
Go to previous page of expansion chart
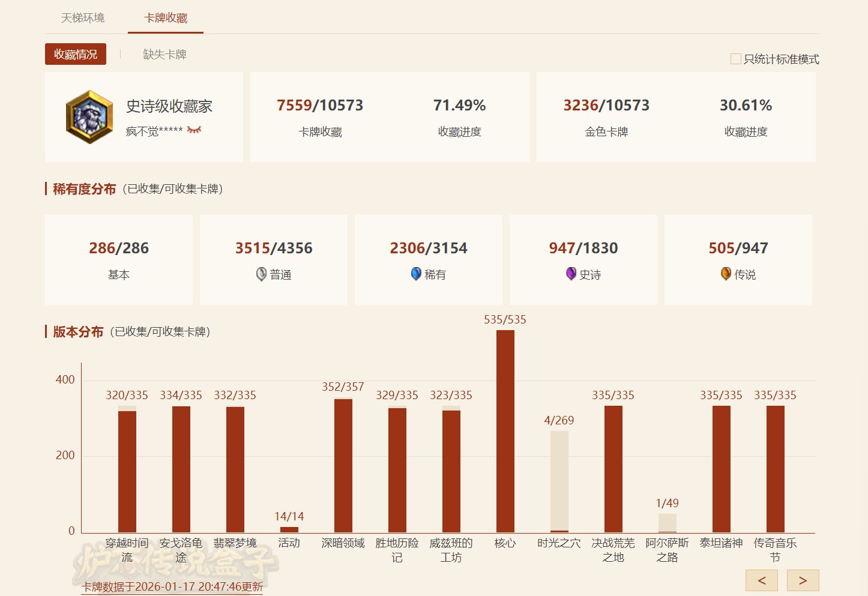[761, 580]
